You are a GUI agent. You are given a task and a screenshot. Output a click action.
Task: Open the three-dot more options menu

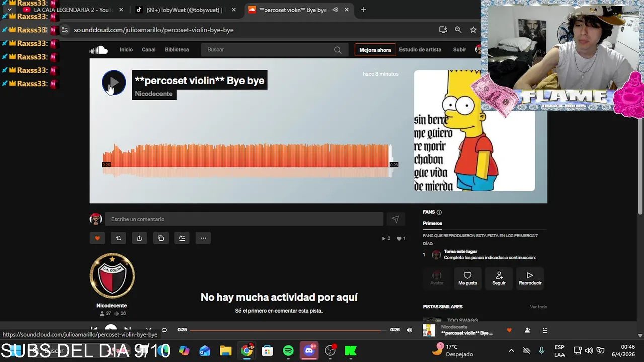[x=203, y=238]
